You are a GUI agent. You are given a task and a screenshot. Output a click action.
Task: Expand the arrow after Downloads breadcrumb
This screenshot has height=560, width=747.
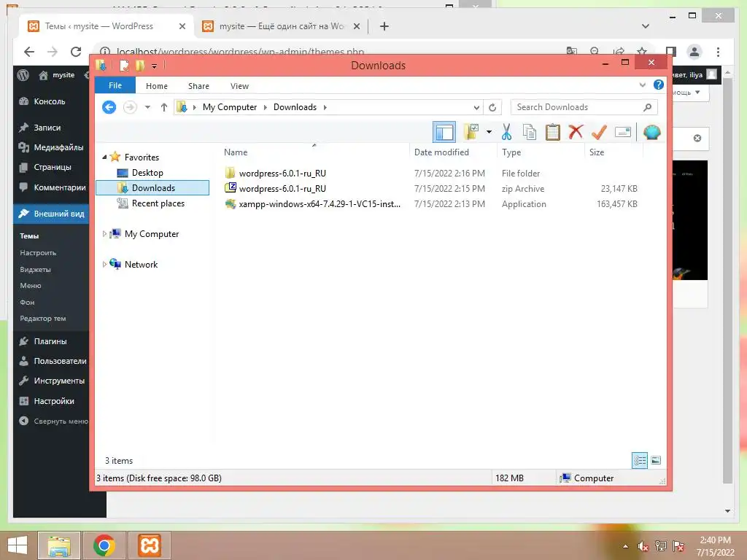coord(325,107)
